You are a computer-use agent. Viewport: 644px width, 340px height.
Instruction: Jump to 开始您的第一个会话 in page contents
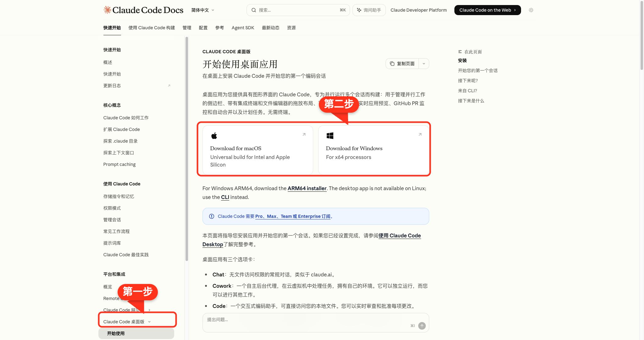click(478, 71)
